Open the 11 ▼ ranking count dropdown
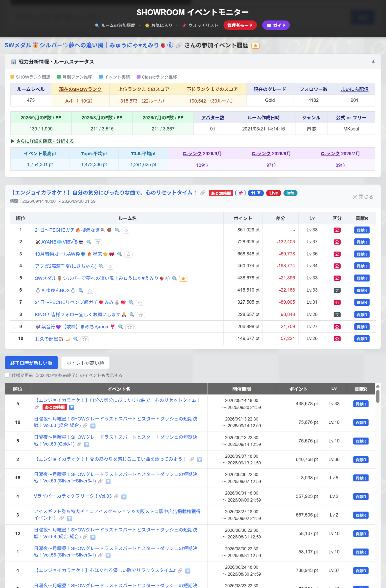The width and height of the screenshot is (386, 588). [x=256, y=193]
